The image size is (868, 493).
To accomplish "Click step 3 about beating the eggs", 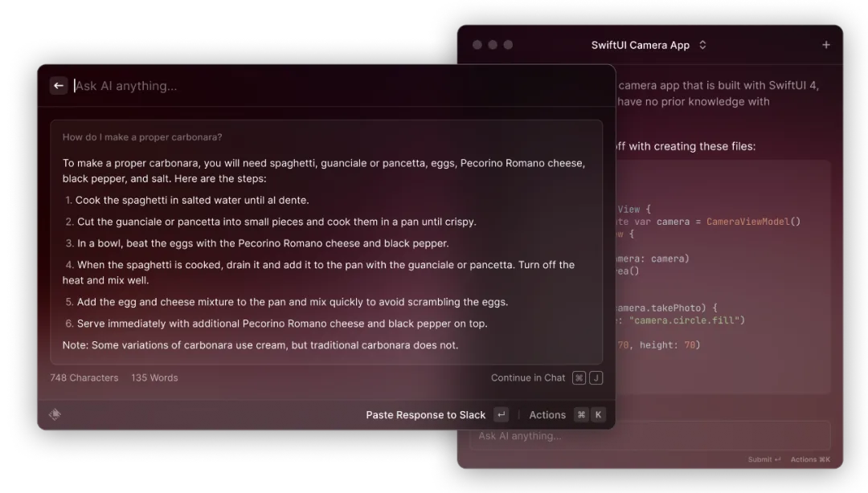I will 257,243.
